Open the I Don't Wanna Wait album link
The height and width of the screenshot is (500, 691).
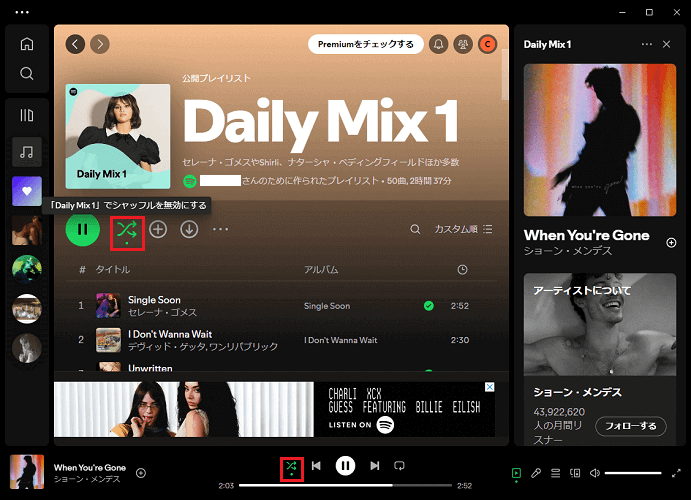click(341, 340)
